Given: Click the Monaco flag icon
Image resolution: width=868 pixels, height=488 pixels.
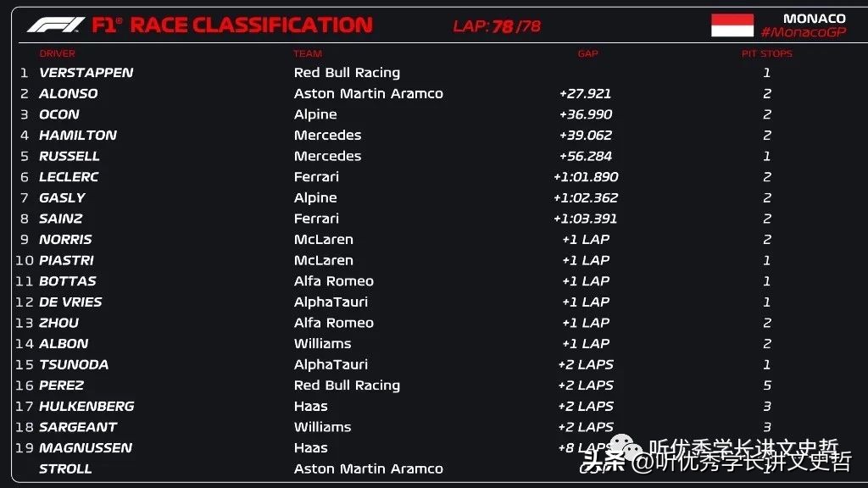Looking at the screenshot, I should point(732,25).
